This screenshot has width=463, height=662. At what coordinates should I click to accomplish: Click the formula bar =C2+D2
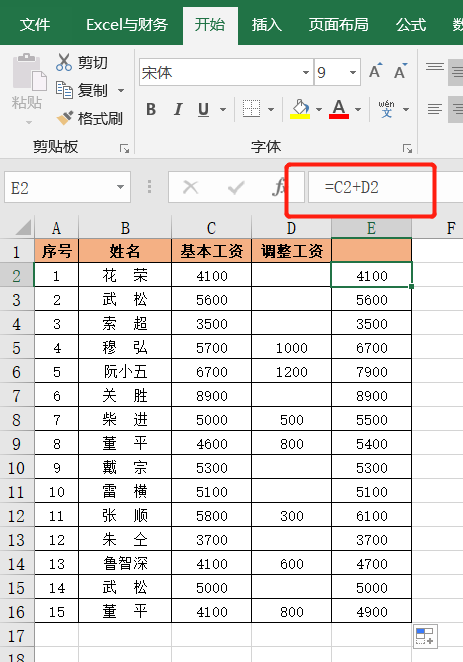point(385,187)
